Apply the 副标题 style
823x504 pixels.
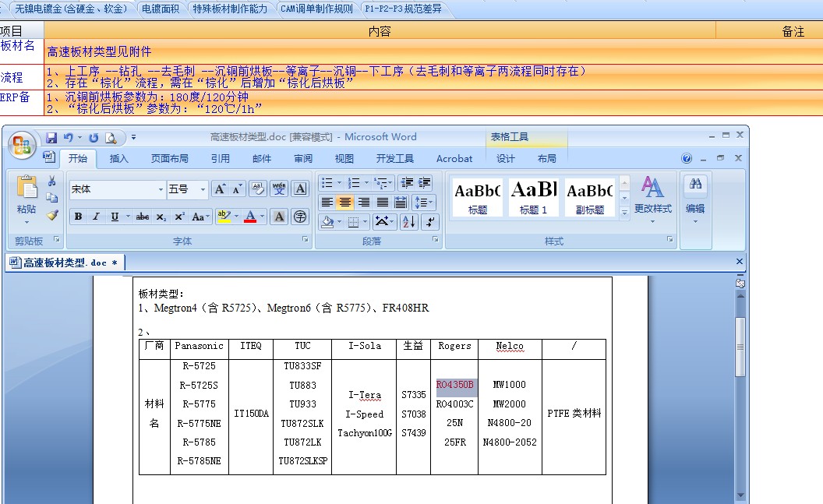coord(589,196)
